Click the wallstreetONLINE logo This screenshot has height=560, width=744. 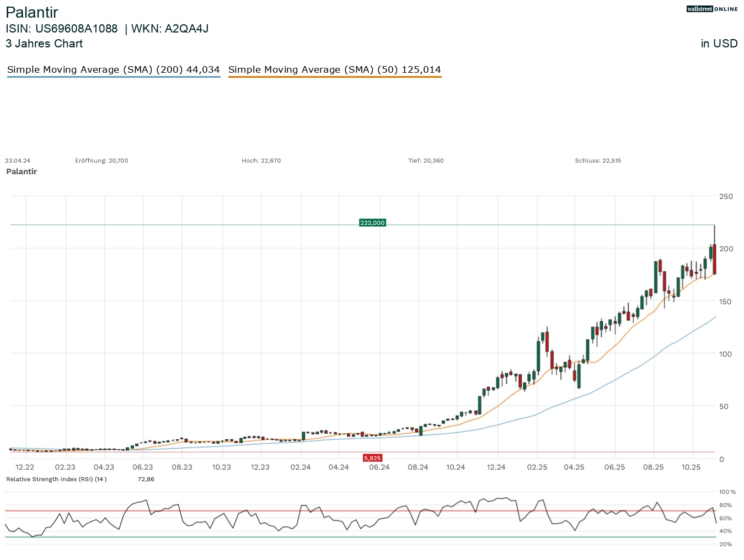pyautogui.click(x=712, y=9)
